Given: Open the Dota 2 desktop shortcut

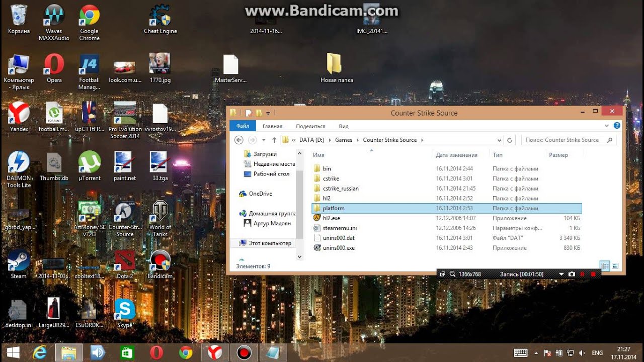Looking at the screenshot, I should (x=125, y=264).
